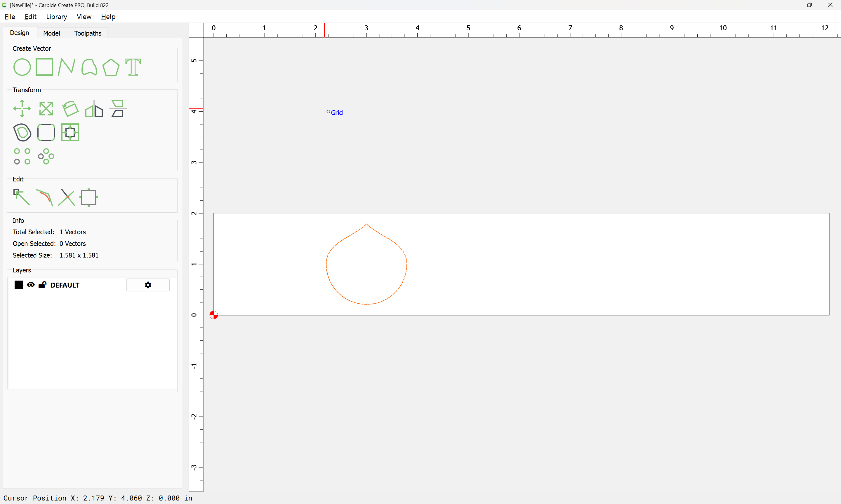
Task: Activate the Node Edit tool
Action: click(x=22, y=197)
